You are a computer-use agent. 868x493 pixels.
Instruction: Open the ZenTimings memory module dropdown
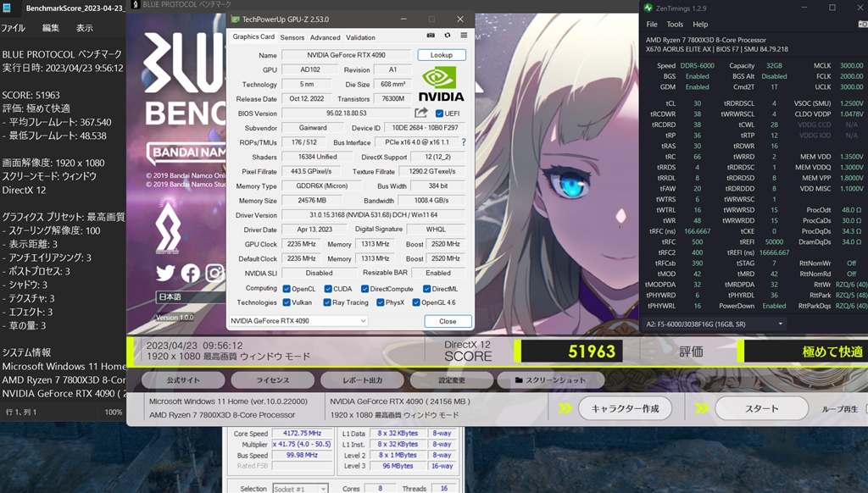tap(715, 324)
